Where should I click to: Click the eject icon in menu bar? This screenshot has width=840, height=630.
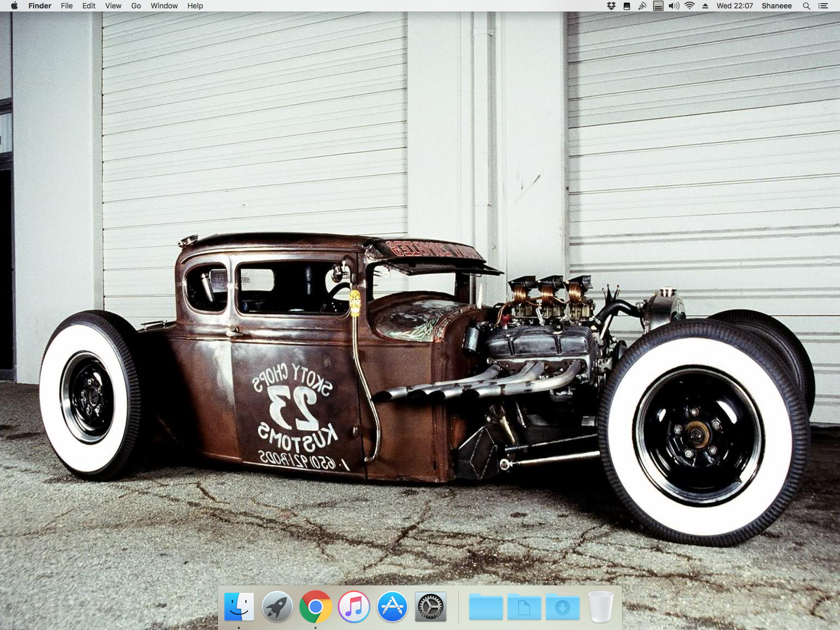pos(705,6)
